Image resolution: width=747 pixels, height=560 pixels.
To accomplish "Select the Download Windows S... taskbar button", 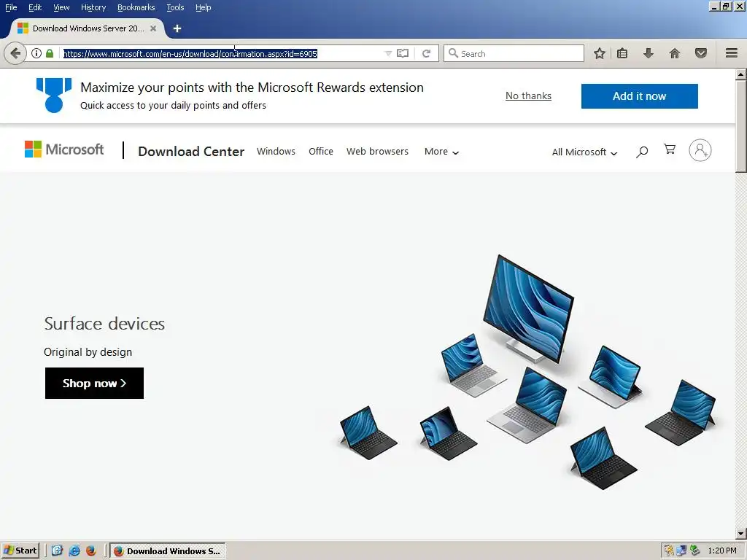I will [168, 551].
